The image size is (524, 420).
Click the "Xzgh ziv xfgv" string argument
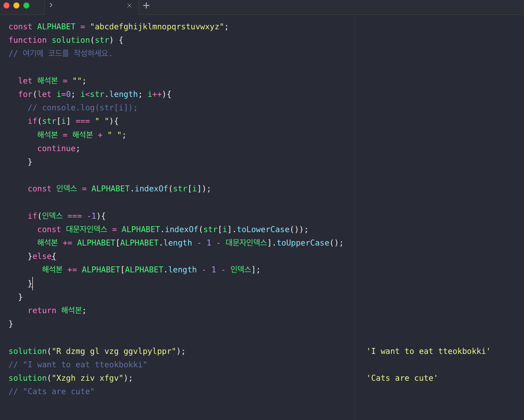pos(88,378)
